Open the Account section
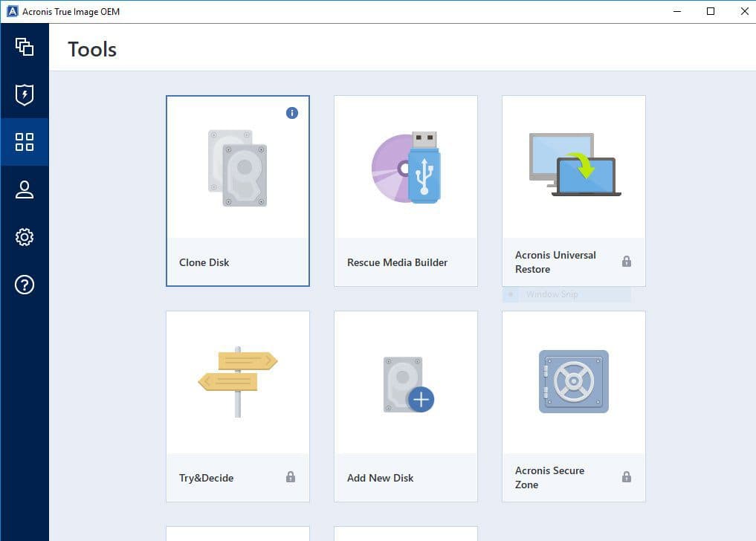Screen dimensions: 756x541 [25, 189]
